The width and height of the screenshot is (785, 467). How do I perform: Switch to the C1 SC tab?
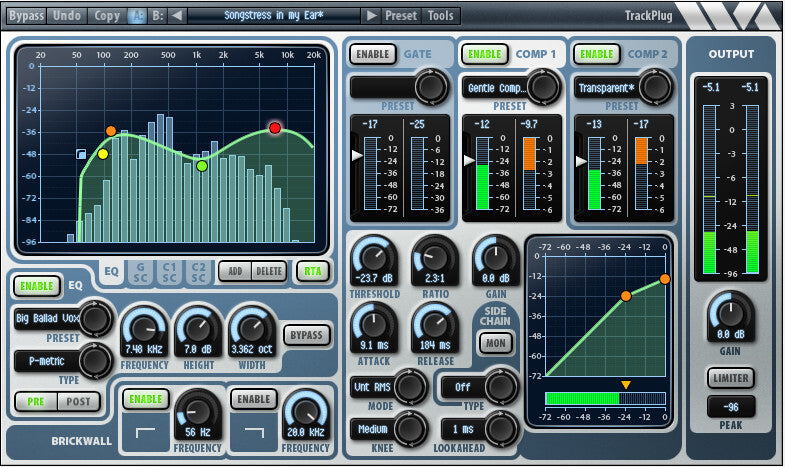click(170, 270)
